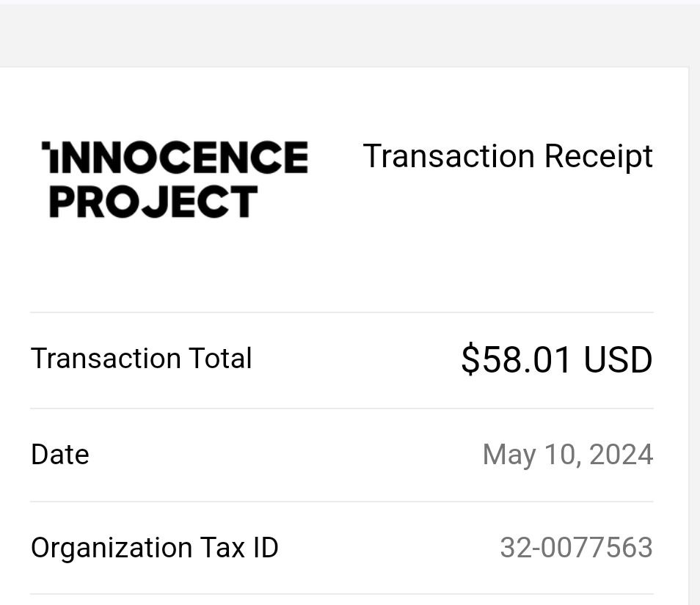Click the gray header bar above the receipt

350,34
